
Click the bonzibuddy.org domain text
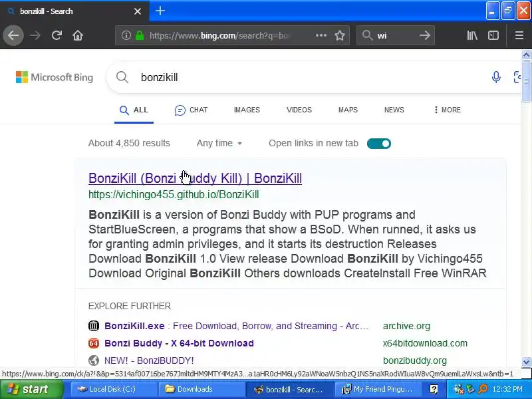coord(414,360)
